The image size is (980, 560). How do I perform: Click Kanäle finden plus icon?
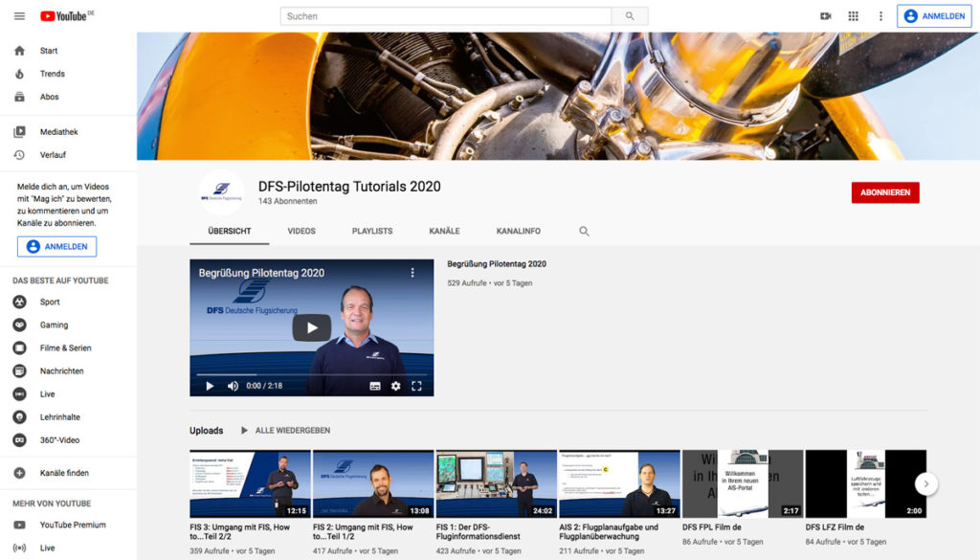(19, 473)
